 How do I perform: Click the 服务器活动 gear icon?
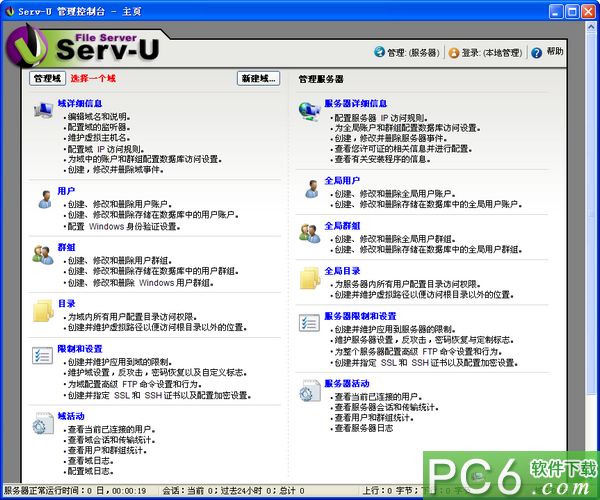(310, 390)
